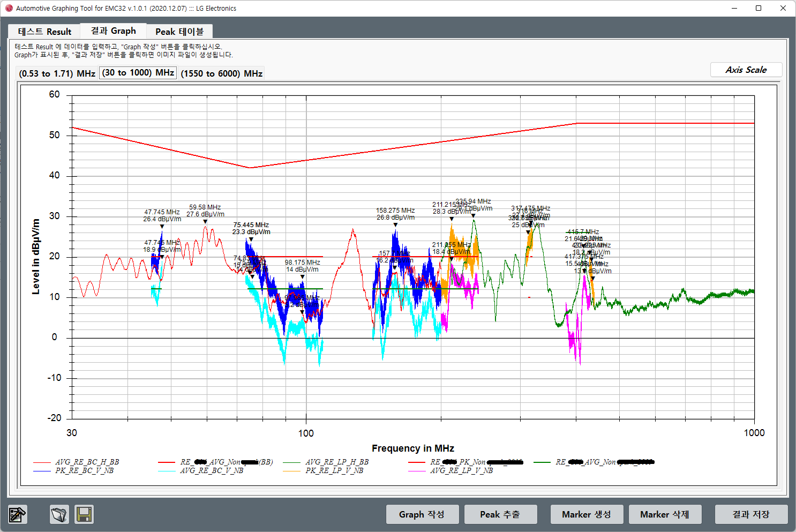Click the open folder icon
The width and height of the screenshot is (796, 532).
59,514
